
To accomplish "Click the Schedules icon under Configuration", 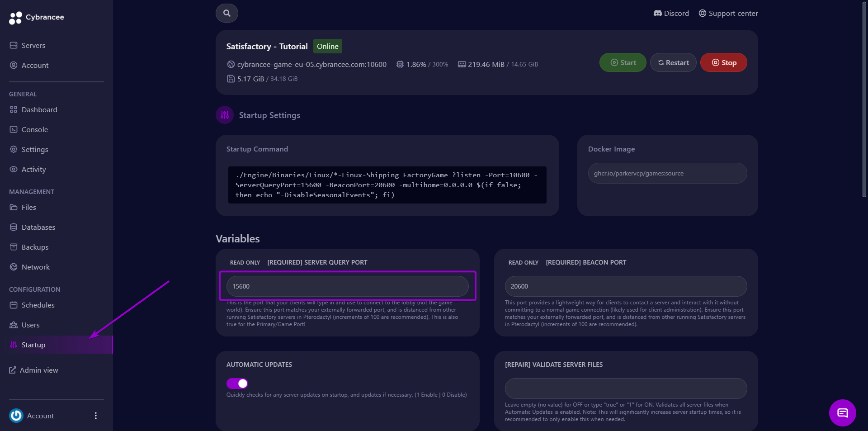I will [x=14, y=305].
